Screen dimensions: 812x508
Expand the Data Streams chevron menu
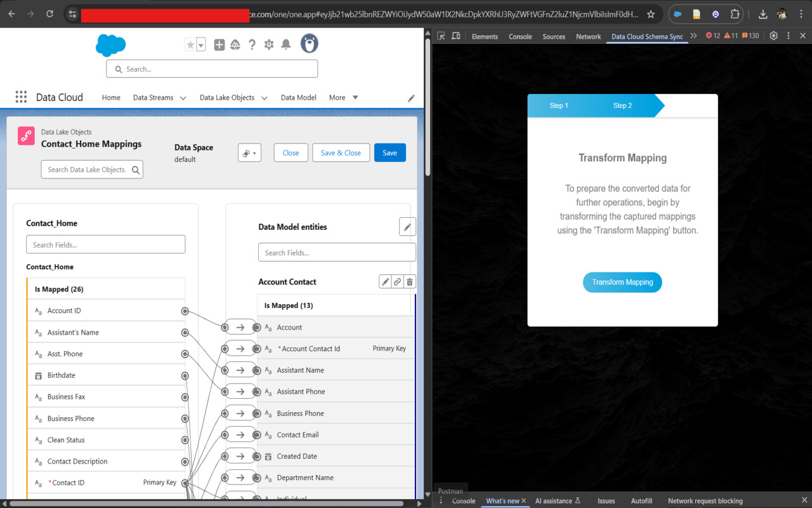[x=183, y=98]
